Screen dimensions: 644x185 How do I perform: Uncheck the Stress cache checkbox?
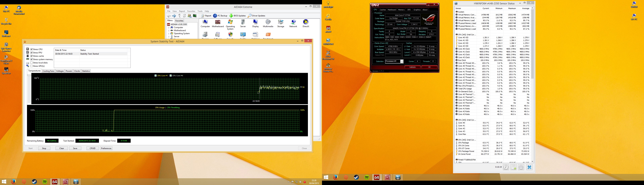(32, 56)
